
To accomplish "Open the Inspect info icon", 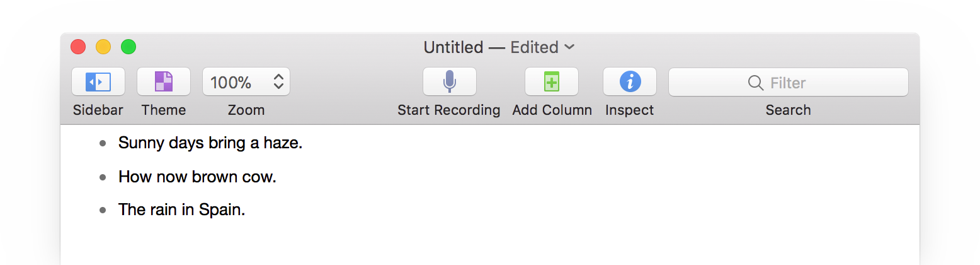I will [x=630, y=82].
